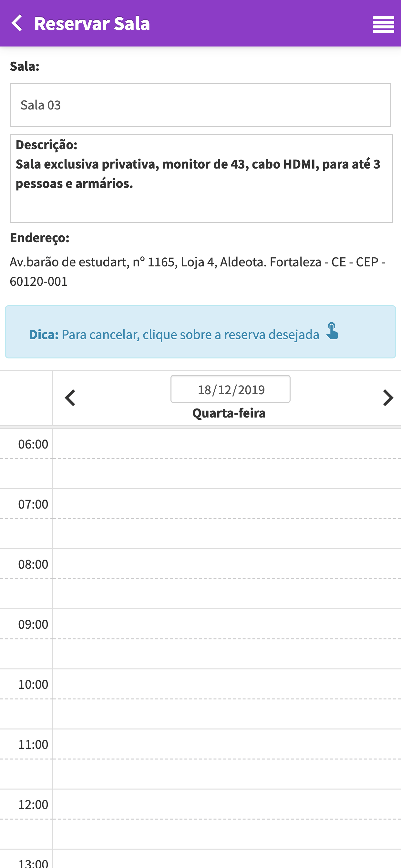
Task: Select the 08:00 time slot
Action: pos(227,564)
